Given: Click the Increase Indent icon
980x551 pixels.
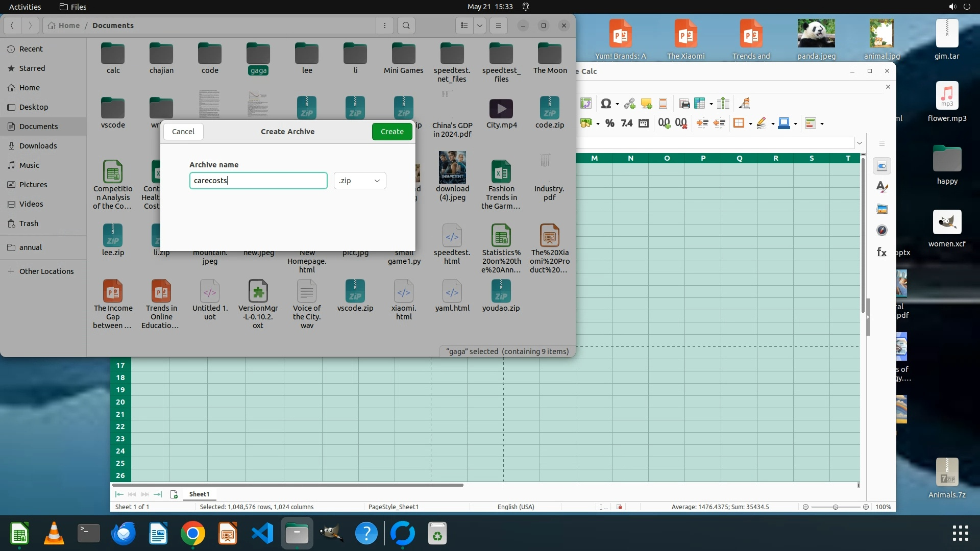Looking at the screenshot, I should pyautogui.click(x=702, y=123).
